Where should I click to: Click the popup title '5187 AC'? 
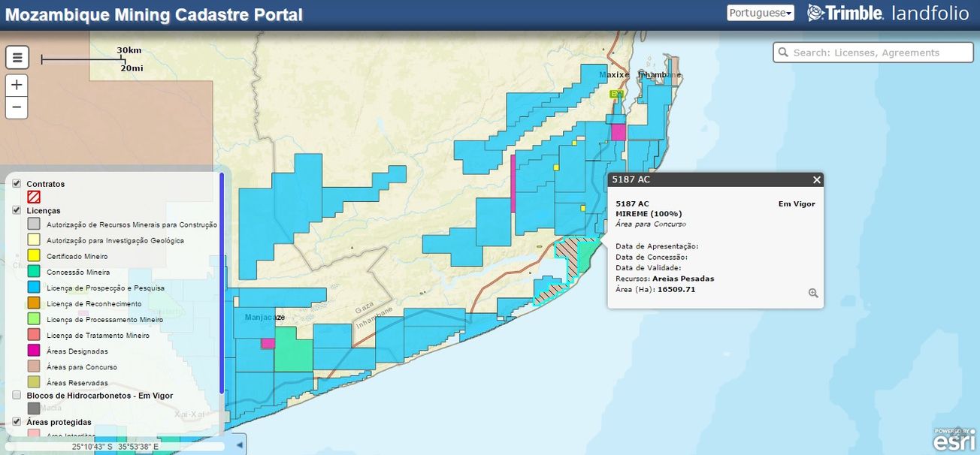(x=631, y=179)
